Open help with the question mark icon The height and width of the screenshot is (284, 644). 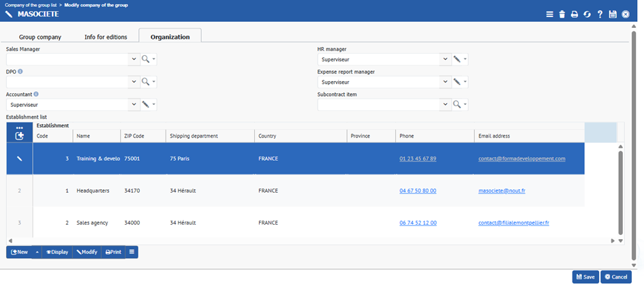600,14
